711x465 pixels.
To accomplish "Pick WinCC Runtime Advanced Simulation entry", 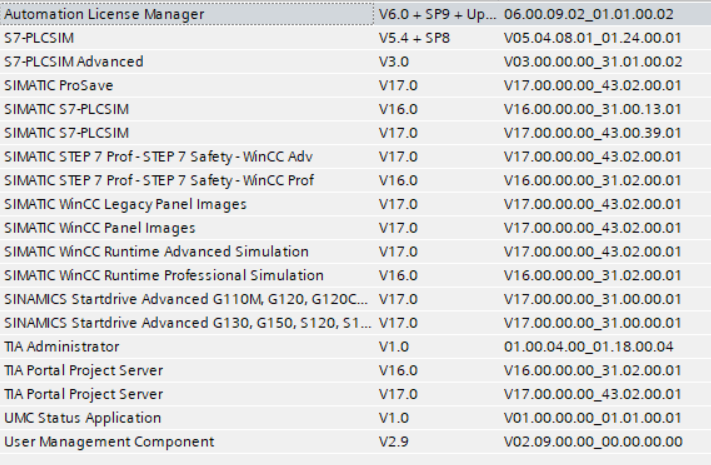I will point(157,251).
